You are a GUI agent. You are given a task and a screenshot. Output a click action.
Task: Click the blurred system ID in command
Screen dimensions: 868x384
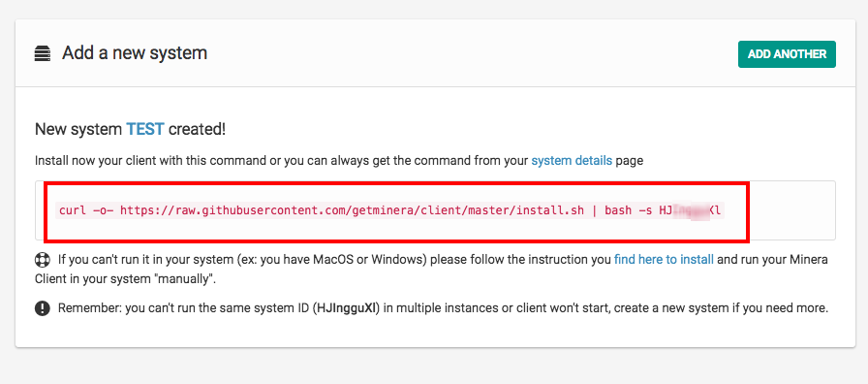(x=692, y=210)
